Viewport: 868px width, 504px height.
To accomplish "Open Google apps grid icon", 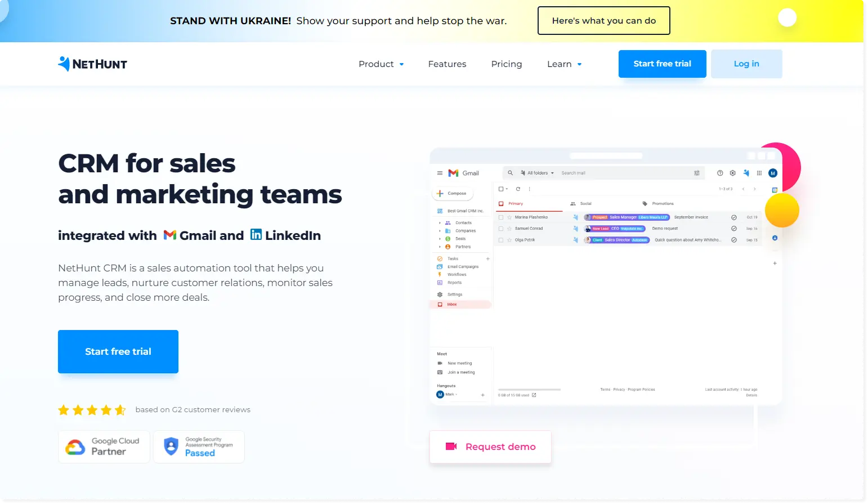I will 759,173.
